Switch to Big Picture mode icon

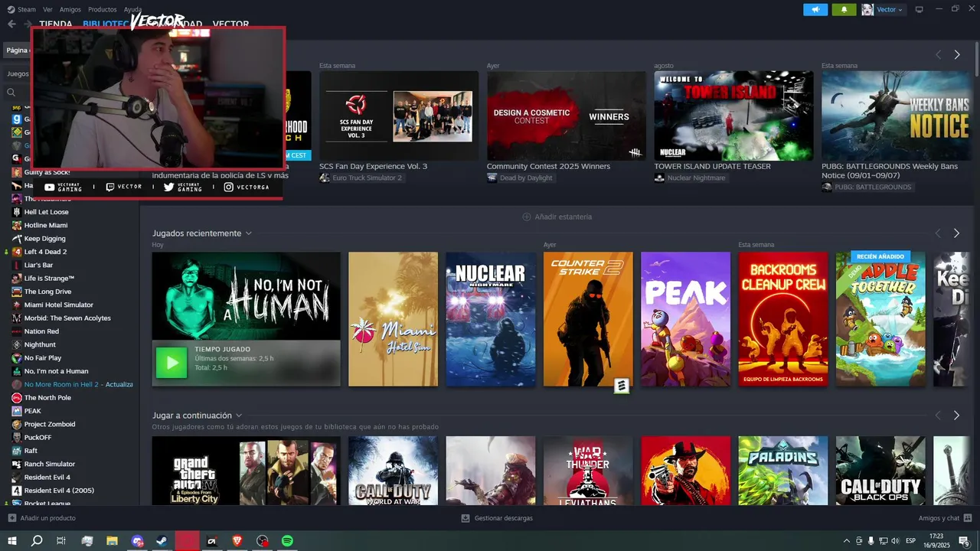pyautogui.click(x=920, y=9)
